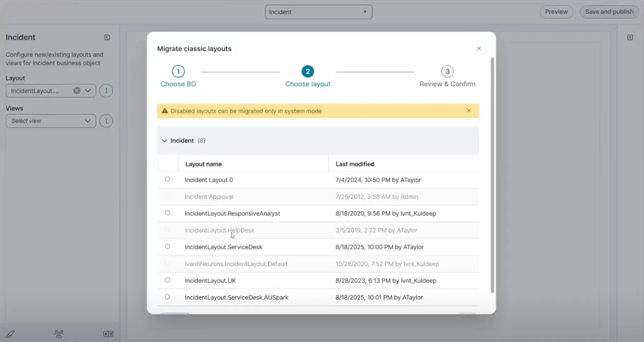
Task: Click Save and publish button
Action: [x=609, y=12]
